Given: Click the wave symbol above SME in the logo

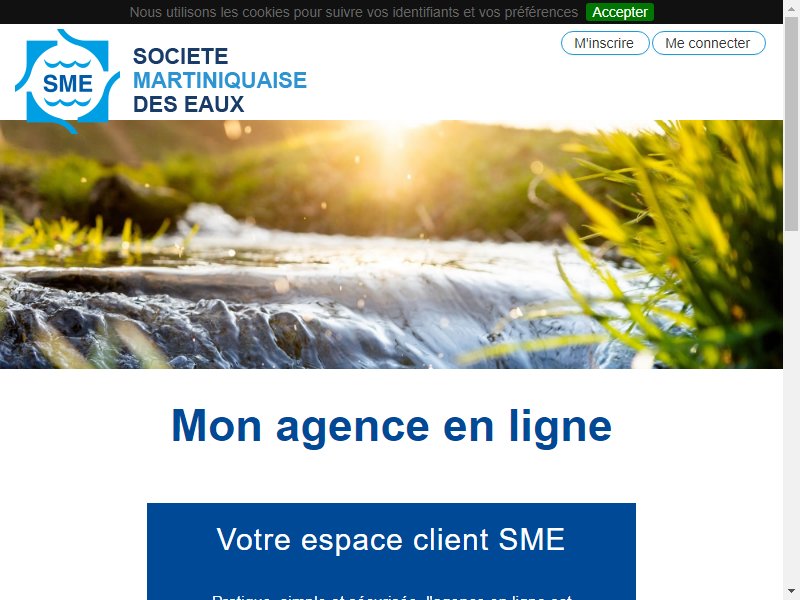Looking at the screenshot, I should [67, 64].
